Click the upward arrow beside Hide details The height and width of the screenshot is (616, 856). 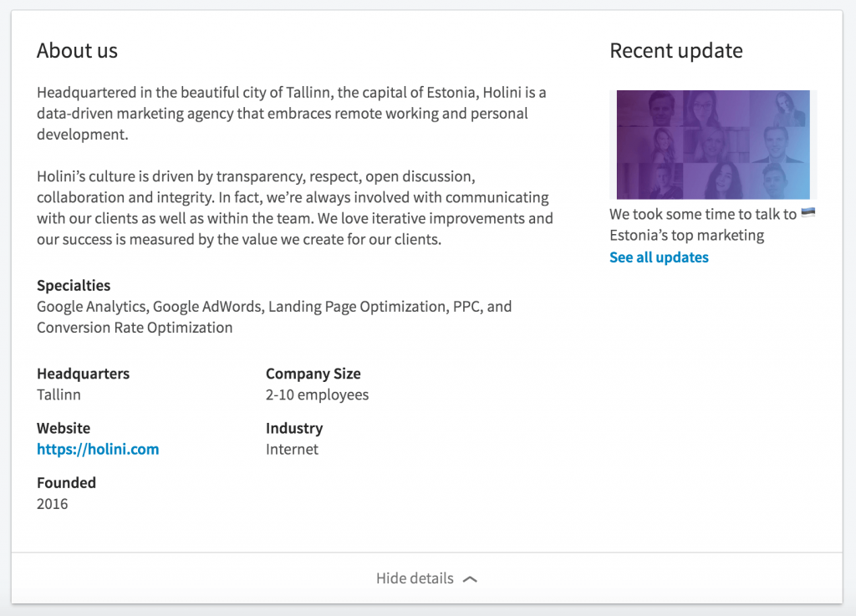tap(469, 578)
